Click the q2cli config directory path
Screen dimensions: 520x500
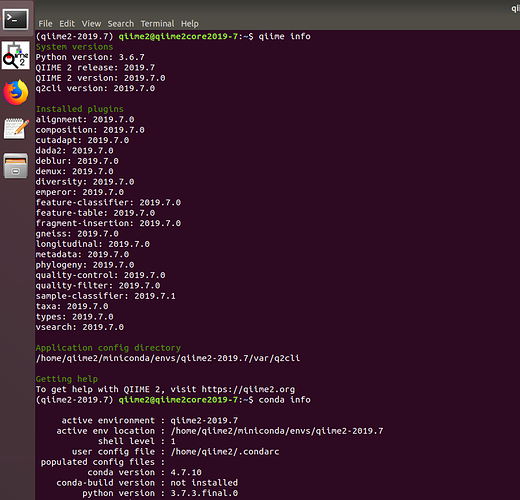coord(168,358)
